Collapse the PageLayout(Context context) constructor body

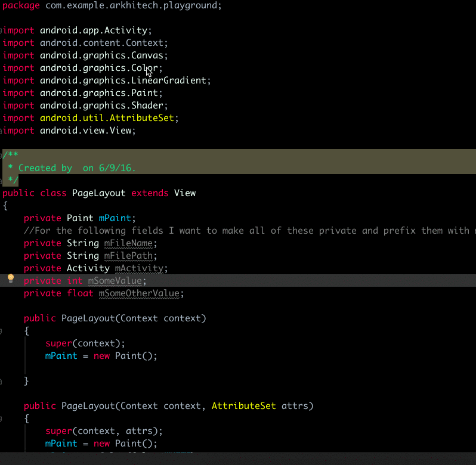click(x=1, y=331)
